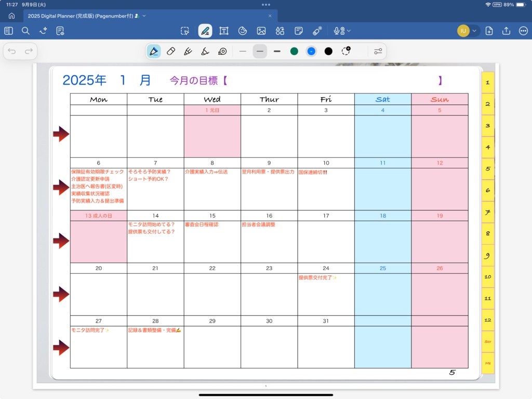
Task: Close the 2025 Digital Planner tab
Action: pyautogui.click(x=270, y=16)
